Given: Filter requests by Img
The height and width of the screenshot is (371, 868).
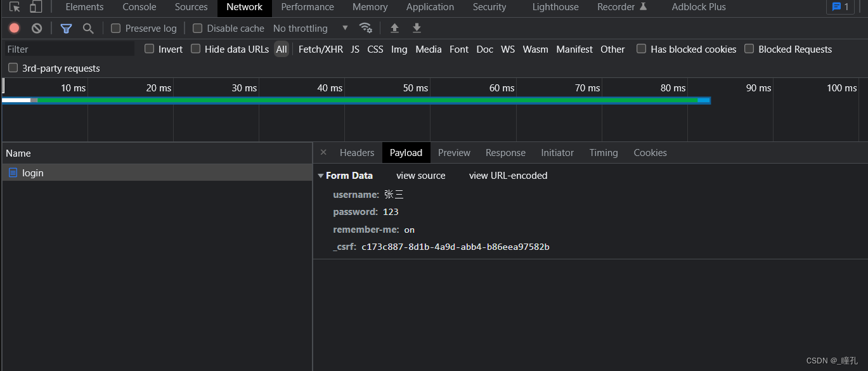Looking at the screenshot, I should (399, 49).
